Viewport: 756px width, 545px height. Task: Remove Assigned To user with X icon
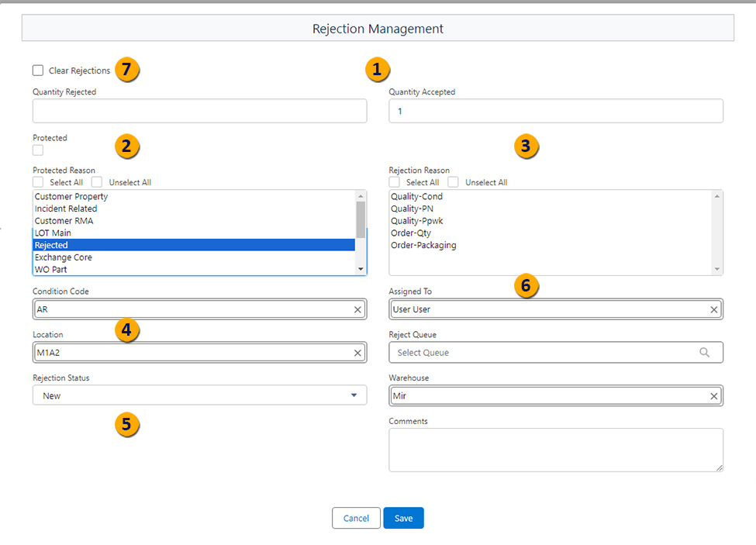click(714, 309)
